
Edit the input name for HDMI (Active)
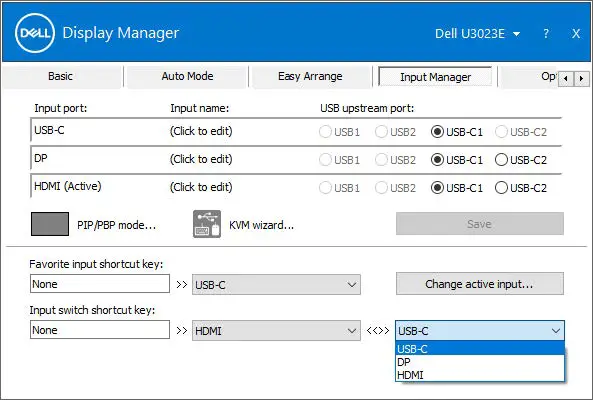click(x=201, y=187)
